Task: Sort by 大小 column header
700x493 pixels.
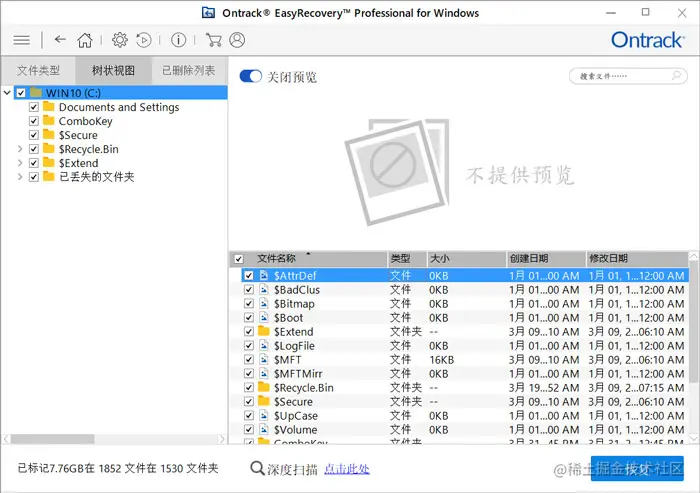Action: (439, 258)
